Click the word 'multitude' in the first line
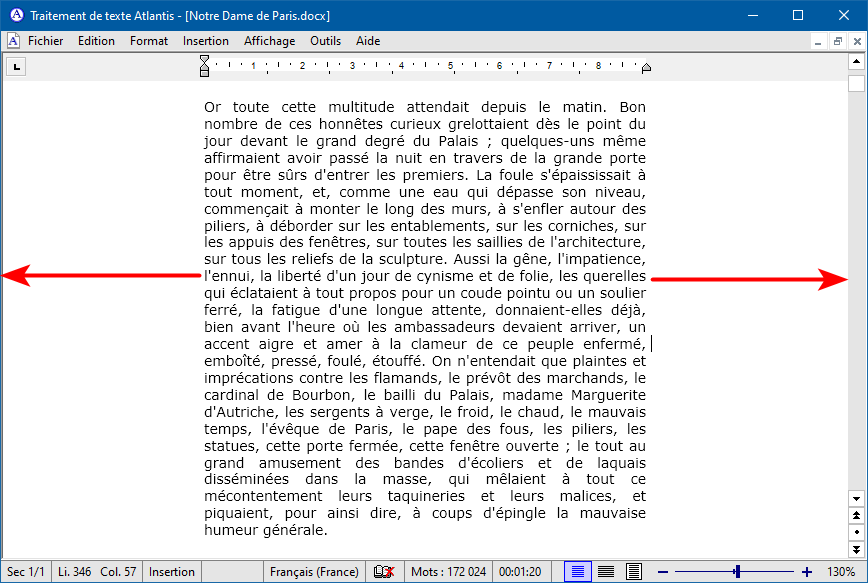The width and height of the screenshot is (868, 583). coord(361,107)
